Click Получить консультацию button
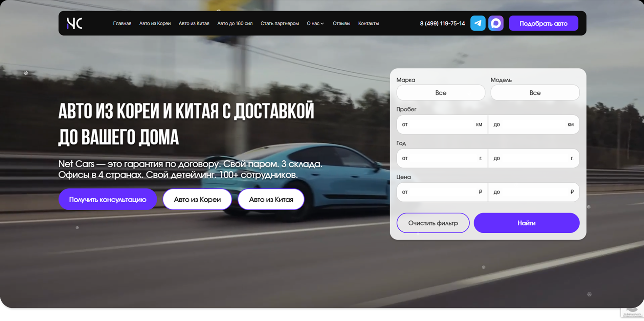The image size is (644, 321). pos(108,199)
